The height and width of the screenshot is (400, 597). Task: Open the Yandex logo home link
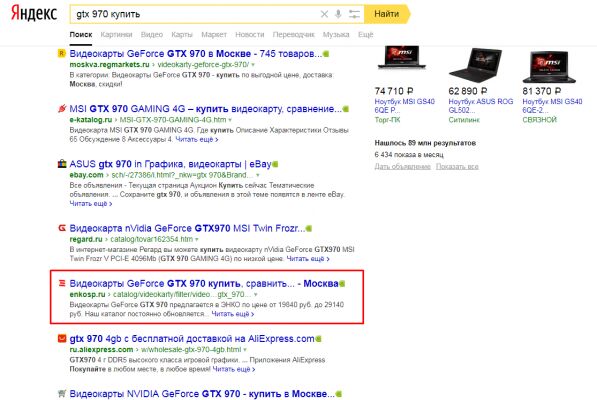[34, 14]
